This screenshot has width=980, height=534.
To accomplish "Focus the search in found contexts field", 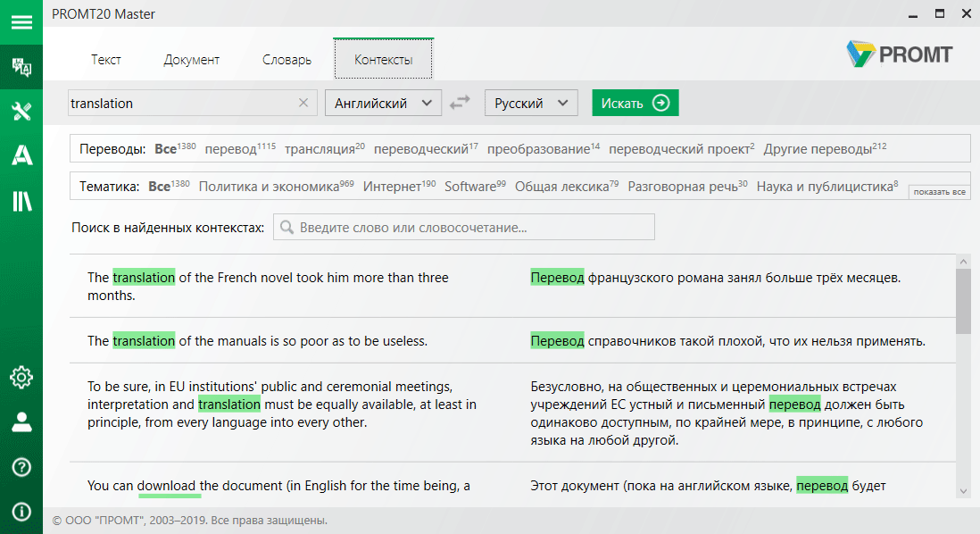I will tap(464, 227).
